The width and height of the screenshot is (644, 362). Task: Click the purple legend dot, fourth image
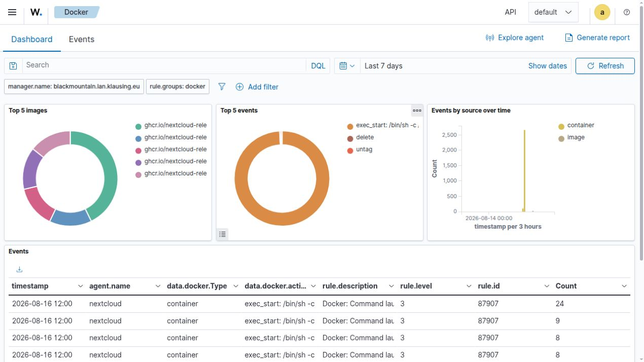tap(138, 163)
